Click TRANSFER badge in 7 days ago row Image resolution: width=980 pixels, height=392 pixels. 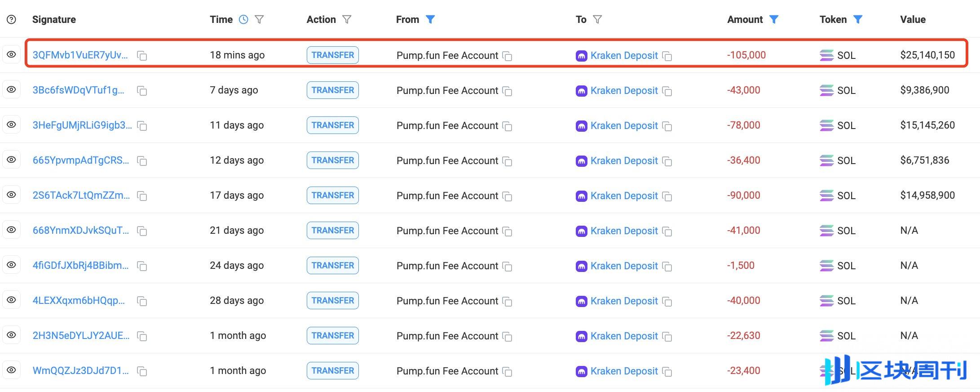point(333,90)
